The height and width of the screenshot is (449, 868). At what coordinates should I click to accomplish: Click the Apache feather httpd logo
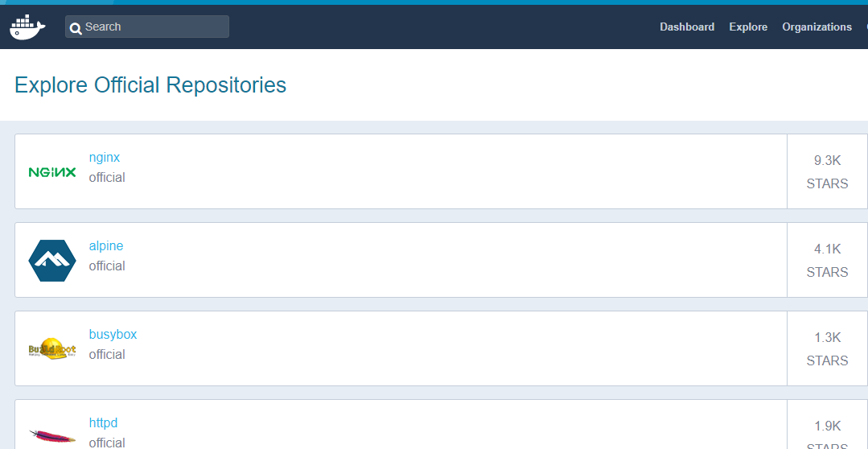pos(52,435)
